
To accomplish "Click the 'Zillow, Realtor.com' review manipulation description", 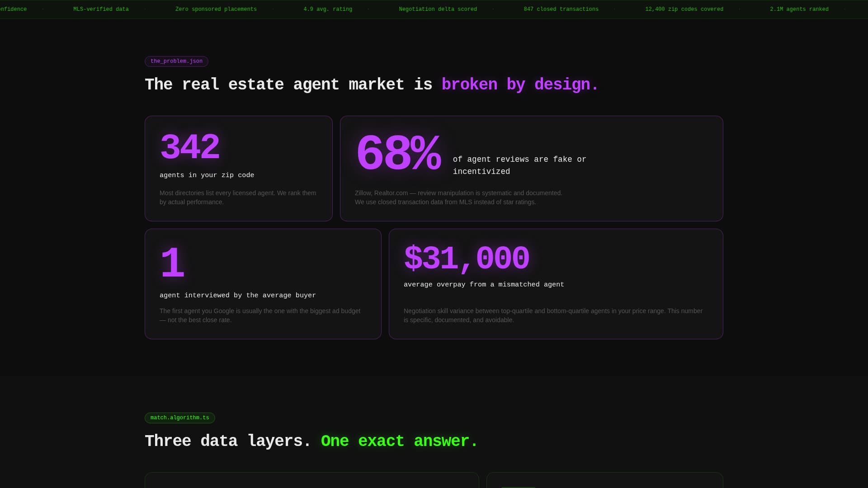I will click(458, 197).
